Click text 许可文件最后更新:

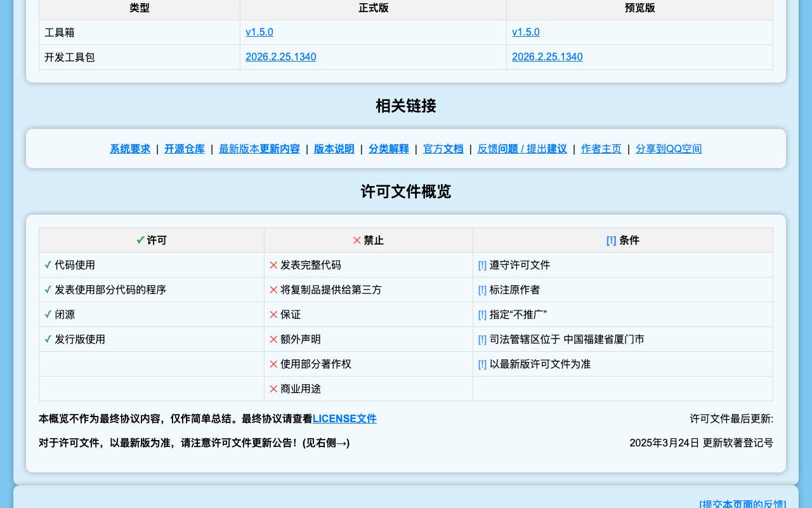tap(731, 419)
